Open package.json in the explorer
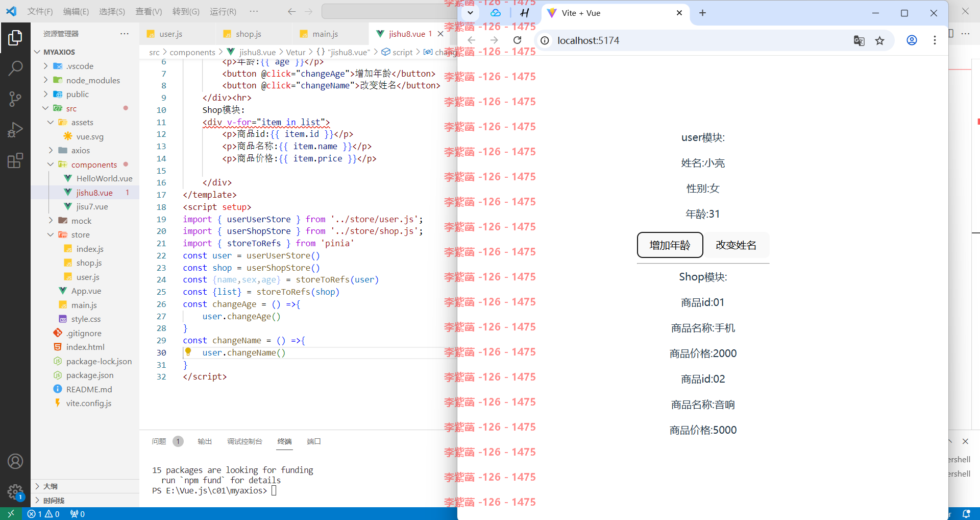980x520 pixels. tap(89, 375)
